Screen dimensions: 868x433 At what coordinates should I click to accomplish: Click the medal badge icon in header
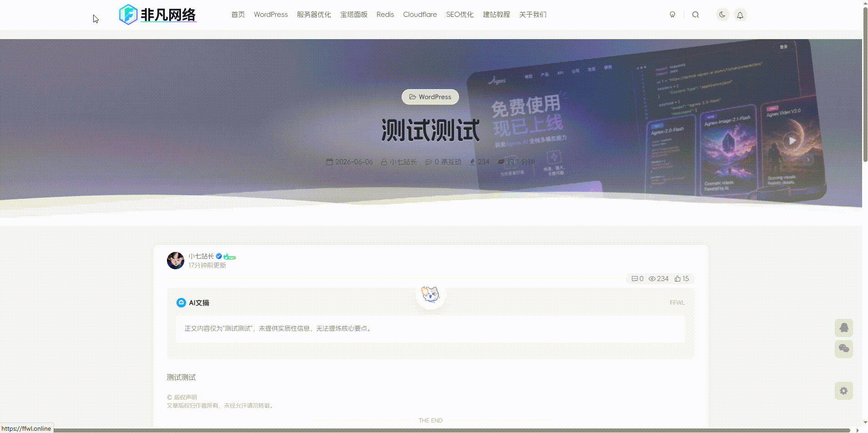(x=672, y=15)
